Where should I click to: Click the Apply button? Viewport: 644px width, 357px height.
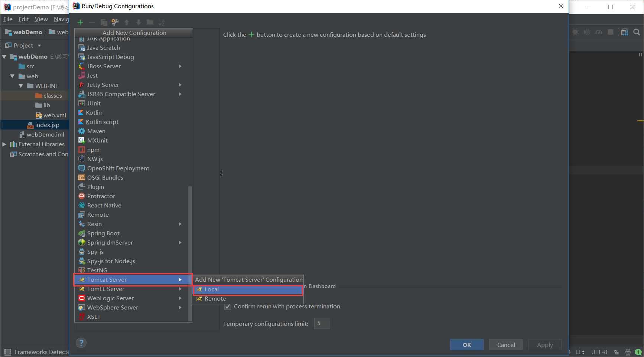click(x=545, y=345)
